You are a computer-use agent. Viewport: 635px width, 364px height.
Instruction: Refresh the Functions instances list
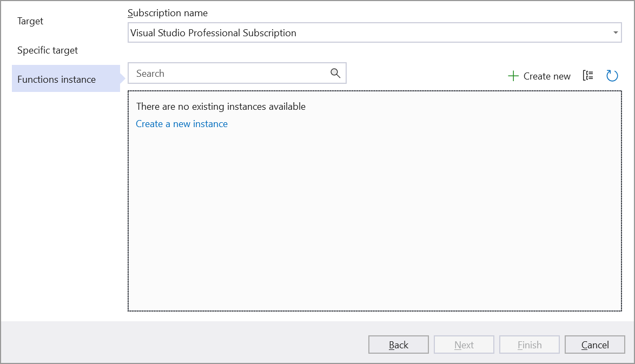(x=612, y=76)
